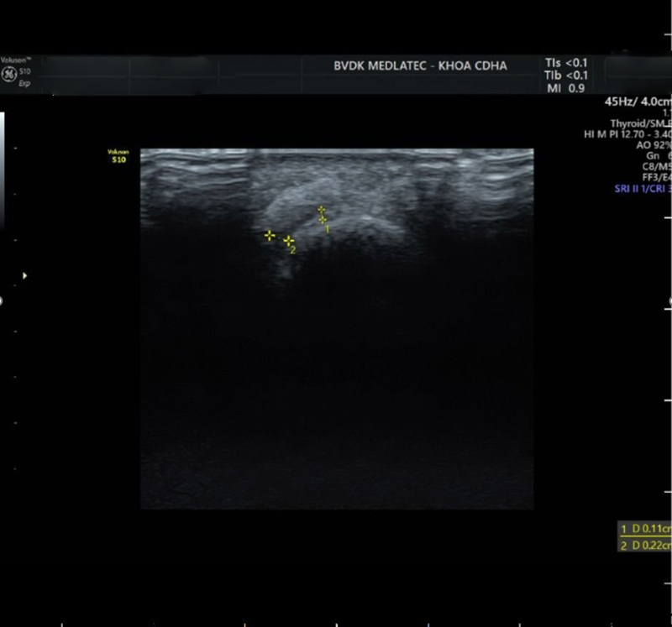This screenshot has width=672, height=627.
Task: Click the MI 0.9 mechanical index readout
Action: 565,87
